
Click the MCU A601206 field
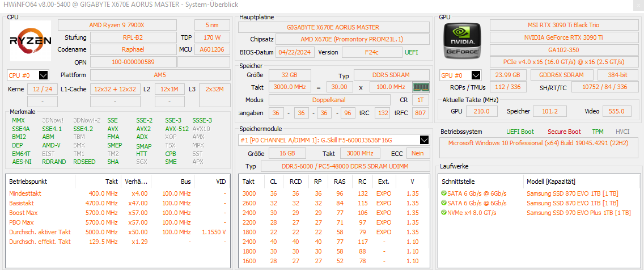213,49
